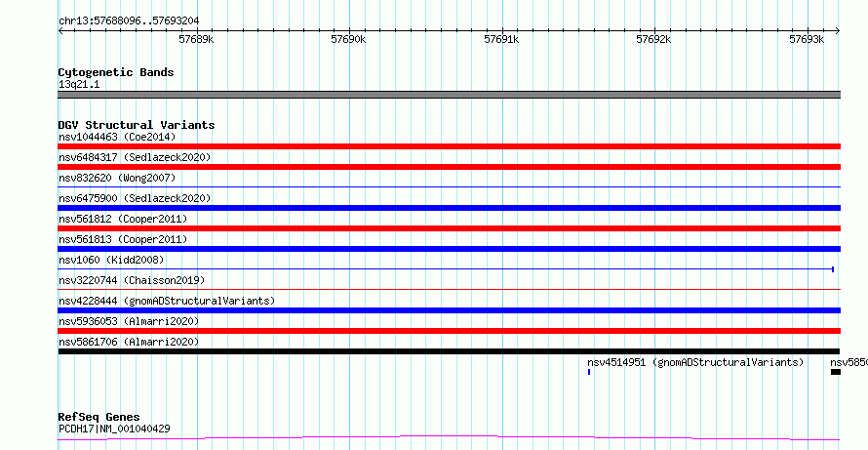Select the DGV Structural Variants track title
Image resolution: width=868 pixels, height=450 pixels.
(x=137, y=125)
